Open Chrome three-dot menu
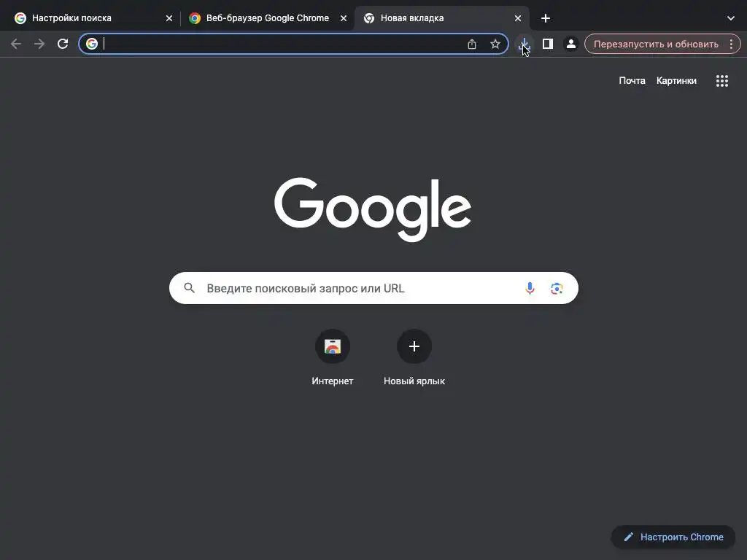 click(x=731, y=44)
